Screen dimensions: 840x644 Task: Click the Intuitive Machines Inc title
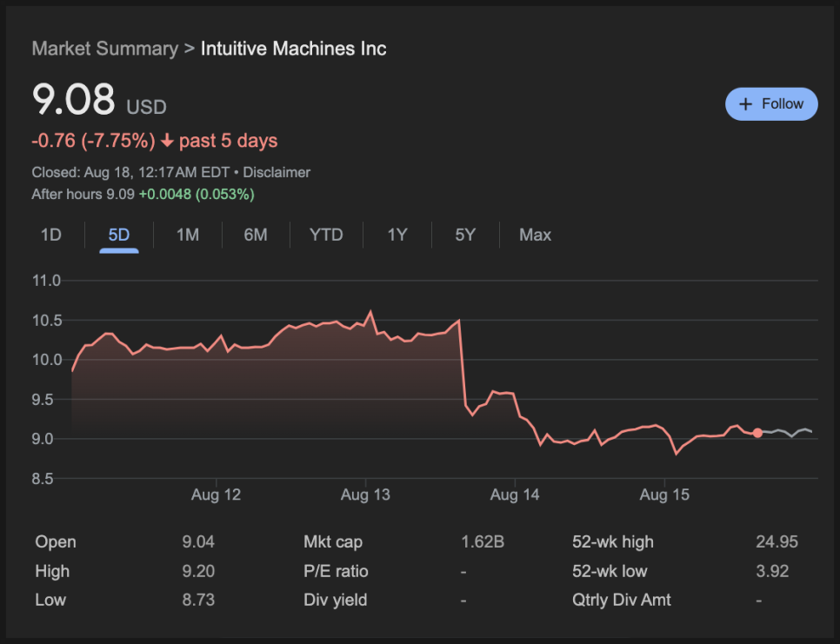coord(294,49)
